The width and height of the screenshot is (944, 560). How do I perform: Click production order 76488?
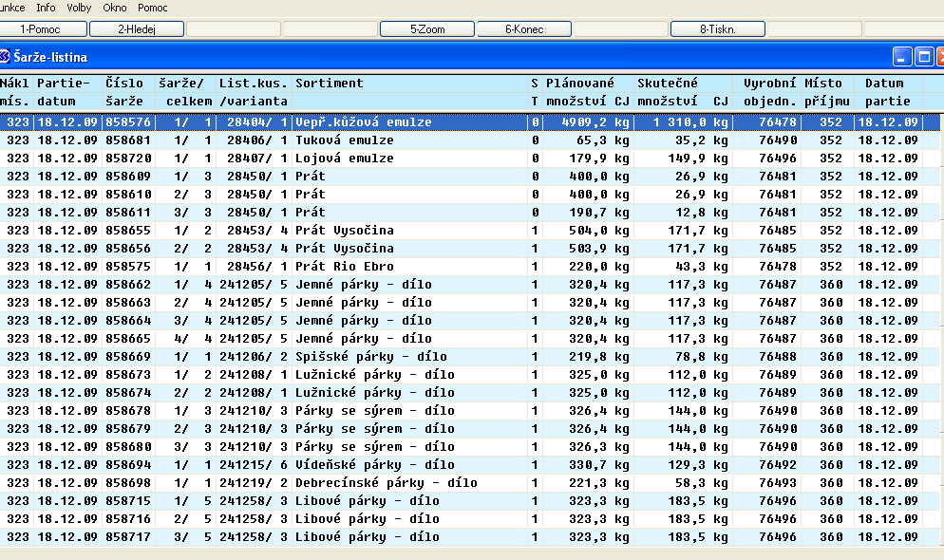point(778,357)
